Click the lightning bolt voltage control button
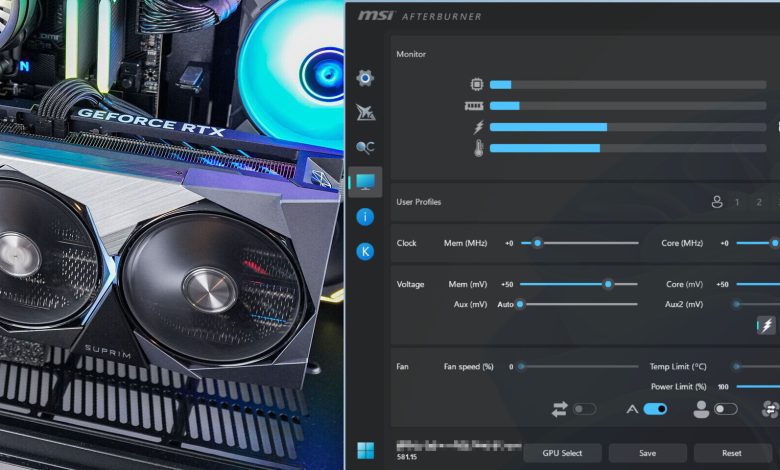The image size is (780, 470). pyautogui.click(x=766, y=326)
